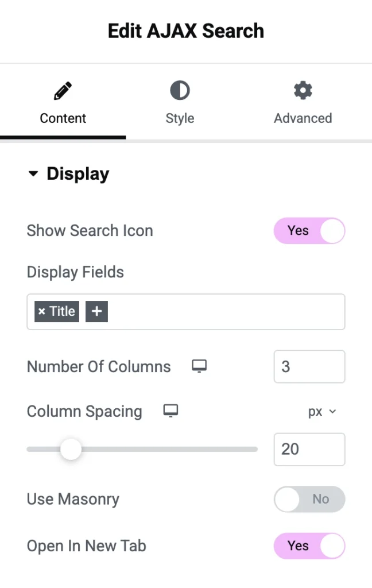The height and width of the screenshot is (588, 372).
Task: Click the half-circle Style icon
Action: [x=180, y=91]
